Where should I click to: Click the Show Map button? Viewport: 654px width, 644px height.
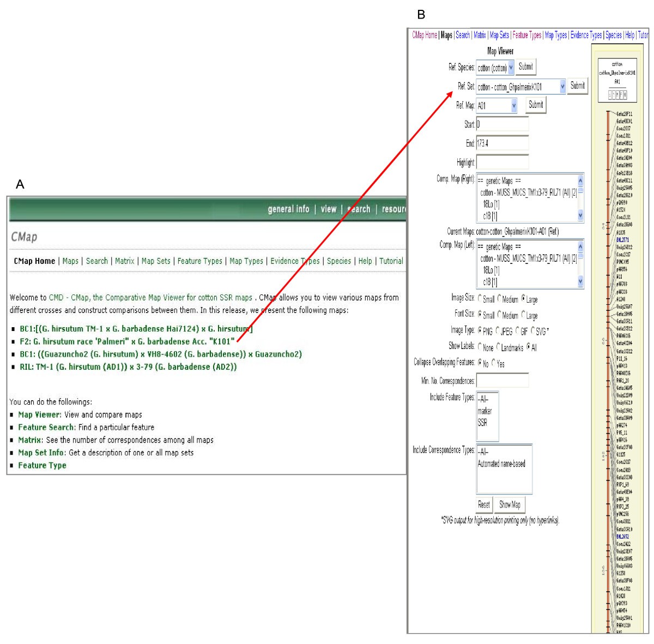pyautogui.click(x=510, y=505)
